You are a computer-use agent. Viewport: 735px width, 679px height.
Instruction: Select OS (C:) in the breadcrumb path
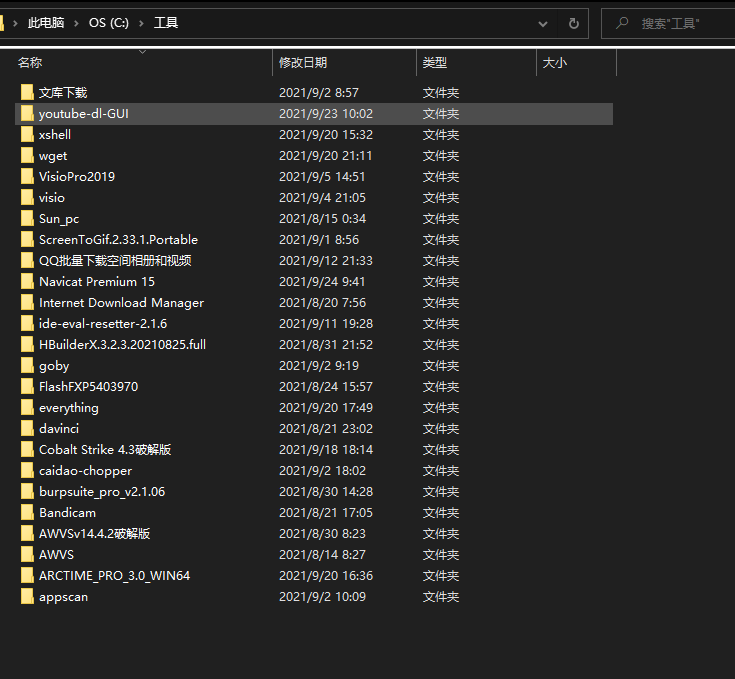coord(109,22)
